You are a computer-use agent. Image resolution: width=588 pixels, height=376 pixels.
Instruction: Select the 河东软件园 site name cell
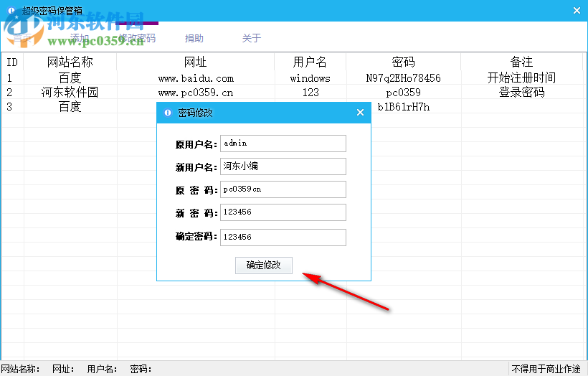[x=70, y=93]
